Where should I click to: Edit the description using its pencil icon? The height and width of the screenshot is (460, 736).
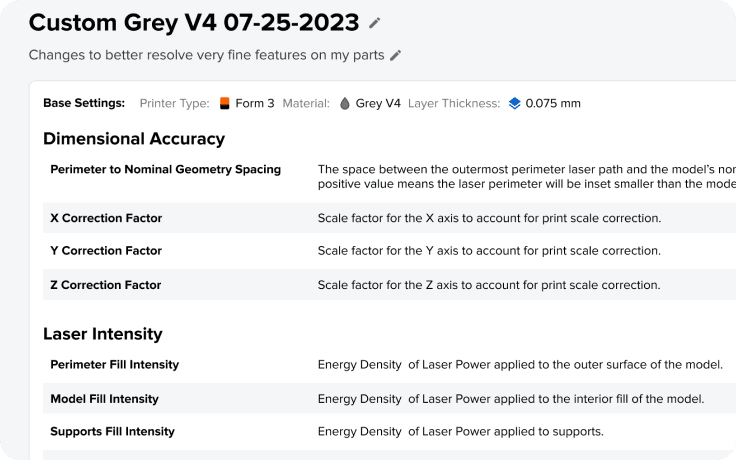pos(396,55)
